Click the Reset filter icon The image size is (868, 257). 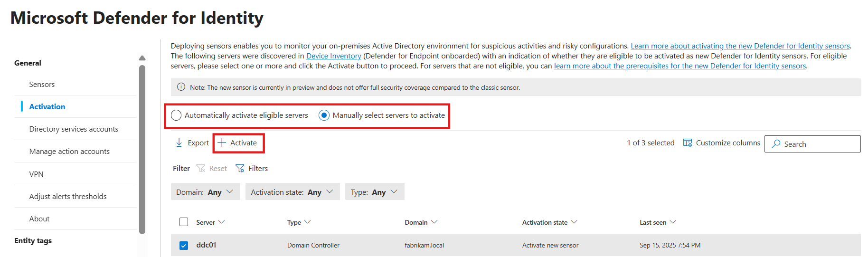(201, 169)
